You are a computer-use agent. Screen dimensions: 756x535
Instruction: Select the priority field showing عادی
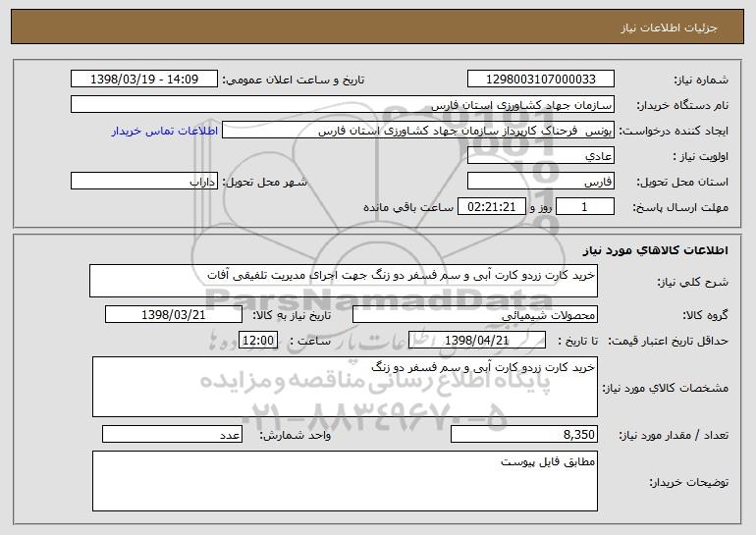(540, 156)
